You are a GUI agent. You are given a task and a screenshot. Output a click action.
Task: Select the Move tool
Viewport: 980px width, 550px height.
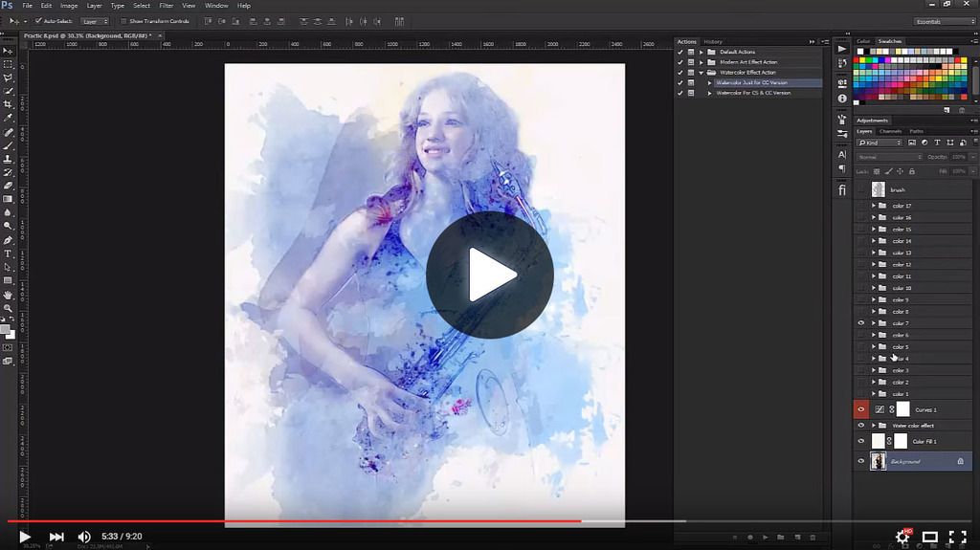(8, 51)
